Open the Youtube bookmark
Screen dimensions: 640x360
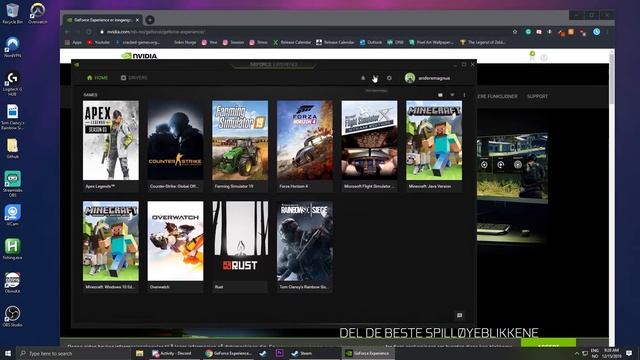click(98, 42)
